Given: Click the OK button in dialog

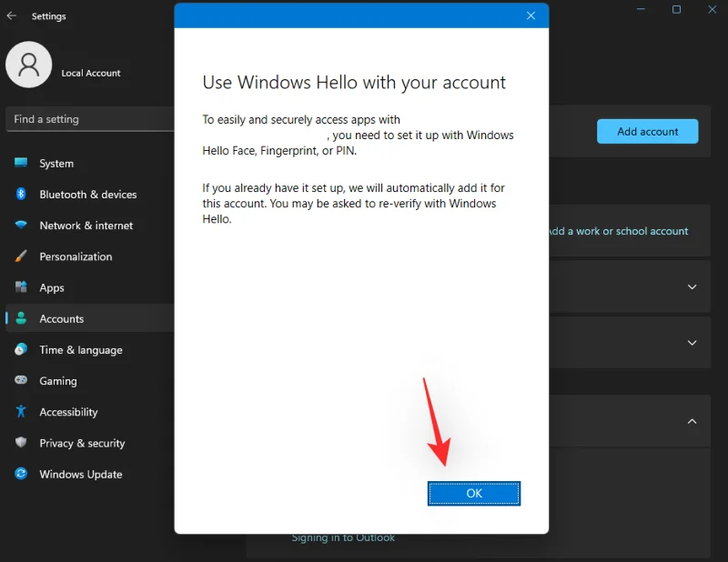Looking at the screenshot, I should (473, 493).
